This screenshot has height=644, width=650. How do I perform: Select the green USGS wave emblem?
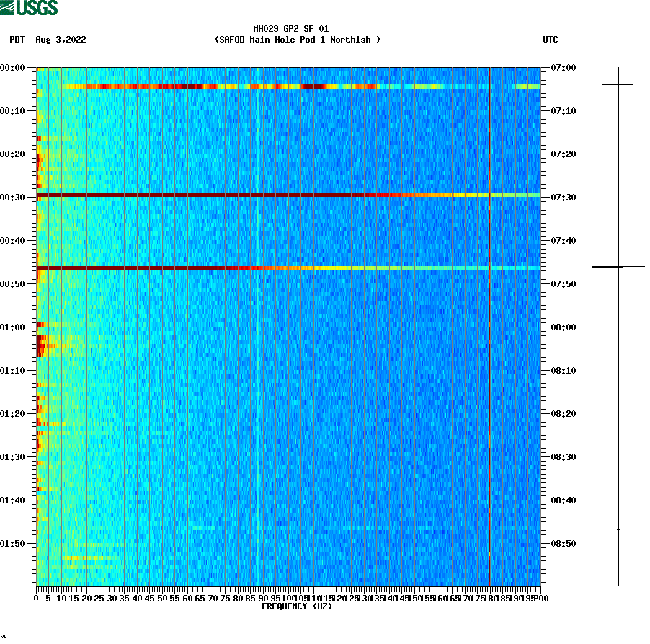click(x=9, y=7)
